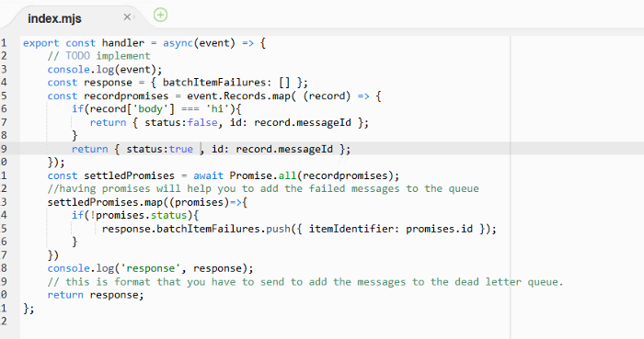Select the index.mjs tab
The image size is (644, 339).
pyautogui.click(x=54, y=18)
